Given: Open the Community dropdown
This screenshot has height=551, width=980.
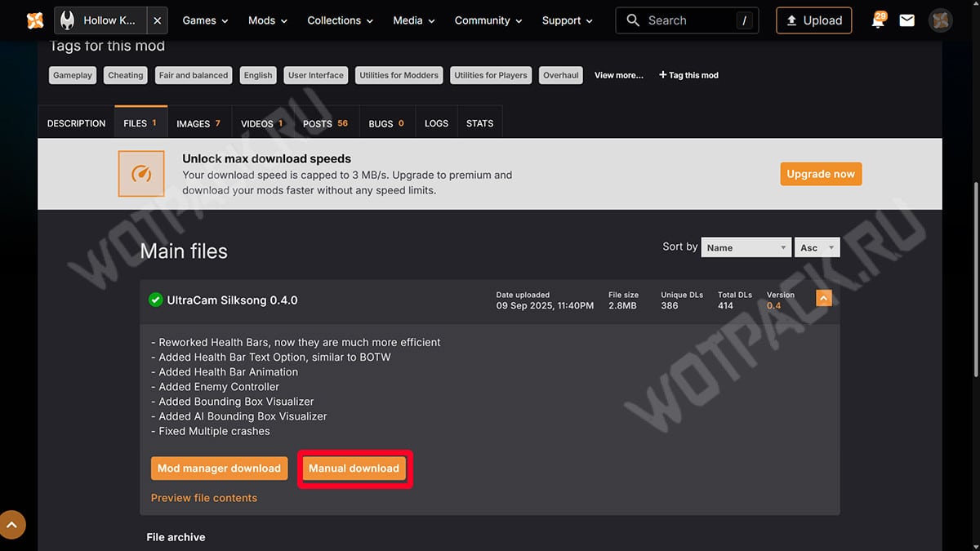Looking at the screenshot, I should [488, 20].
